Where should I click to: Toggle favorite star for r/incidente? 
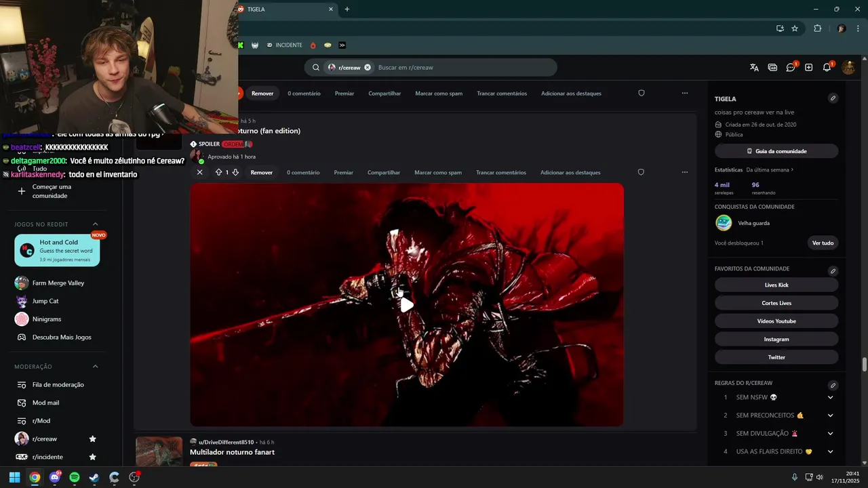(x=93, y=457)
